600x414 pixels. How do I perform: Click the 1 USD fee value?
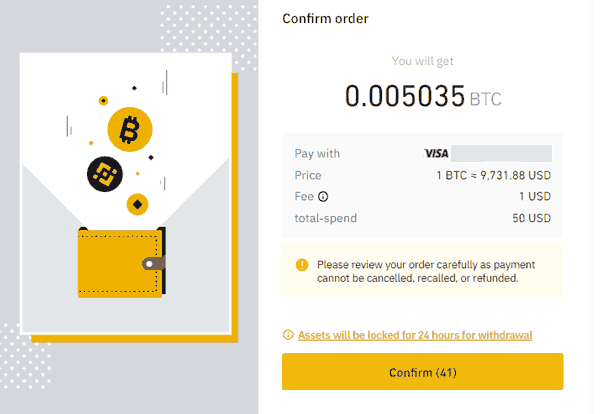pyautogui.click(x=535, y=196)
